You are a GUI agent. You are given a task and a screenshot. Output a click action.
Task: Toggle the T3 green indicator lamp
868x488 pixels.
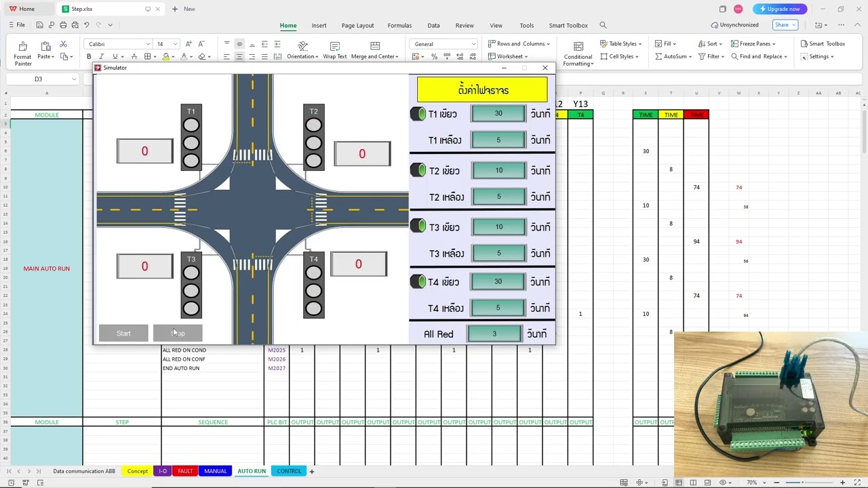[x=418, y=226]
